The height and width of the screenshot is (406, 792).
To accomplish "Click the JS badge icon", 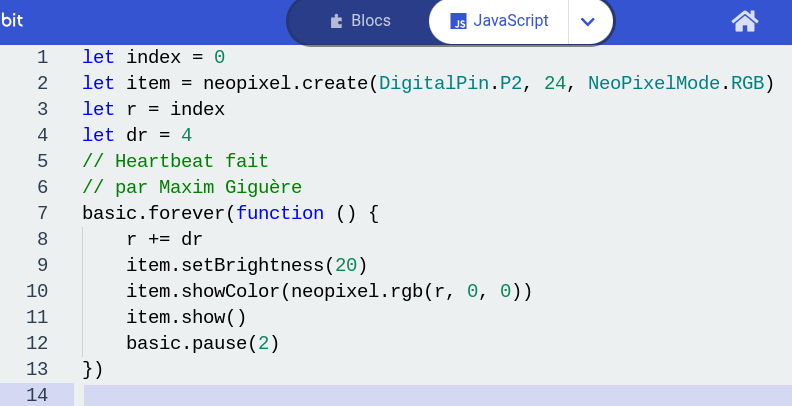I will (458, 21).
